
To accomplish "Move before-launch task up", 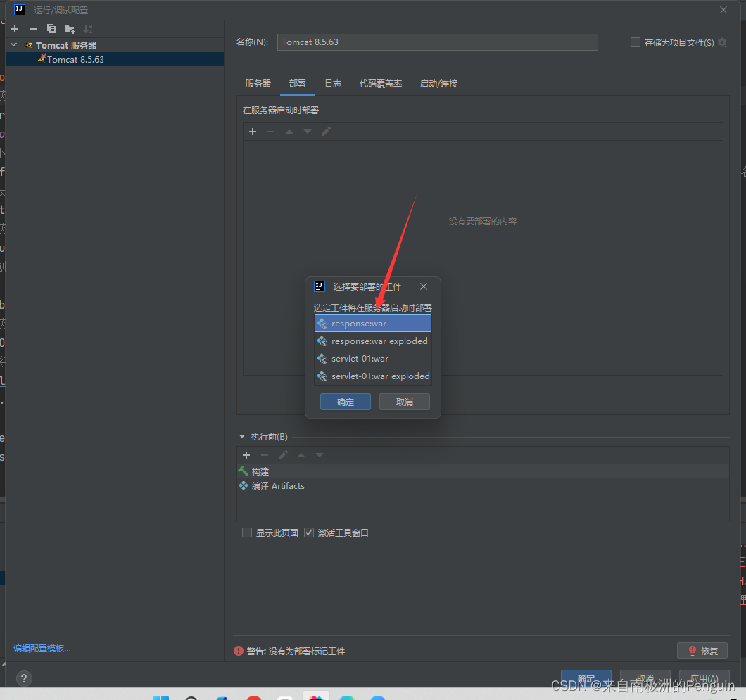I will [301, 455].
